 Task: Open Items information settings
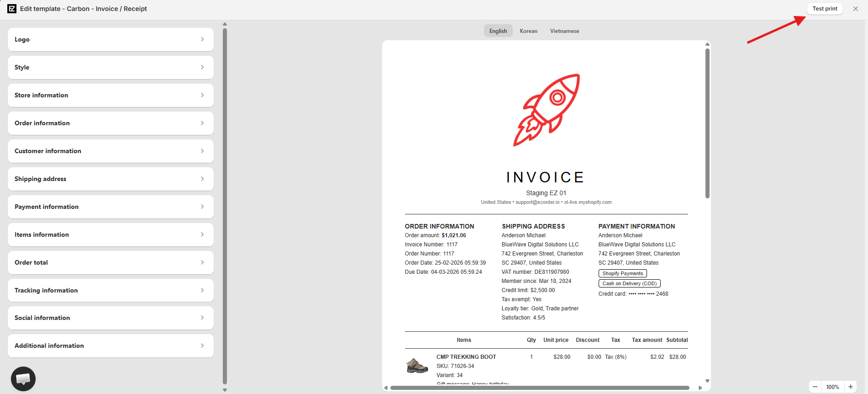pyautogui.click(x=110, y=234)
